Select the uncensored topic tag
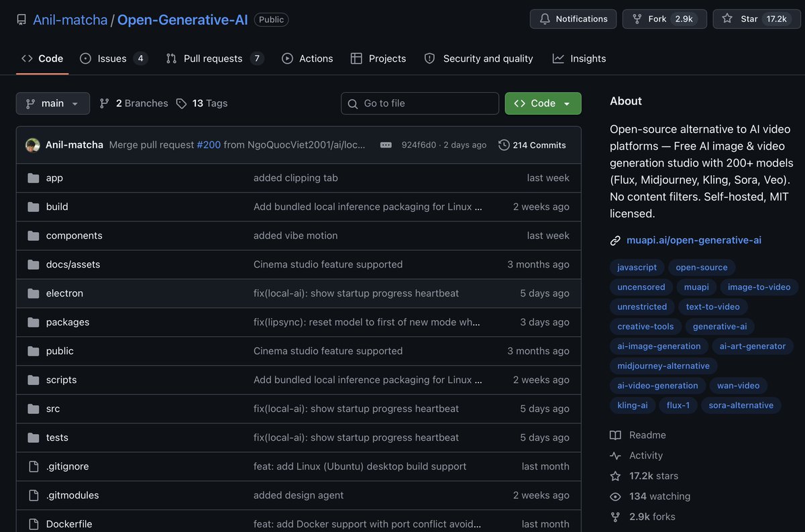805x532 pixels. coord(641,287)
